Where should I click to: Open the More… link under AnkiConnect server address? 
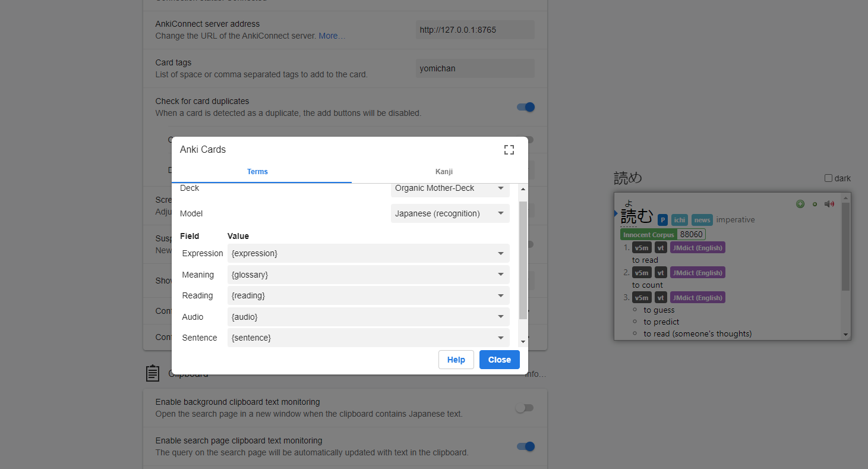[x=332, y=36]
